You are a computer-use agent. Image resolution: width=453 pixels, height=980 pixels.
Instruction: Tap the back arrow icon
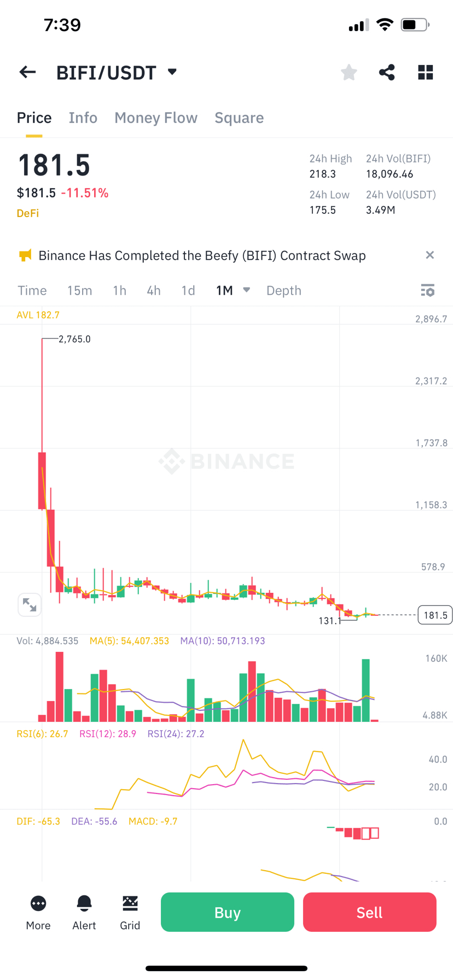(x=27, y=72)
